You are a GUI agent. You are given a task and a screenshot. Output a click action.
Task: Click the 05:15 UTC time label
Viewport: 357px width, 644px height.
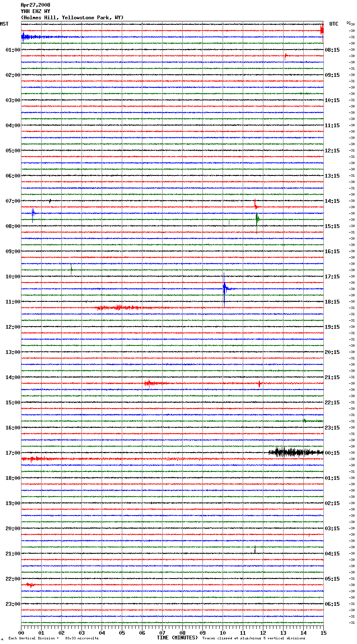332,579
